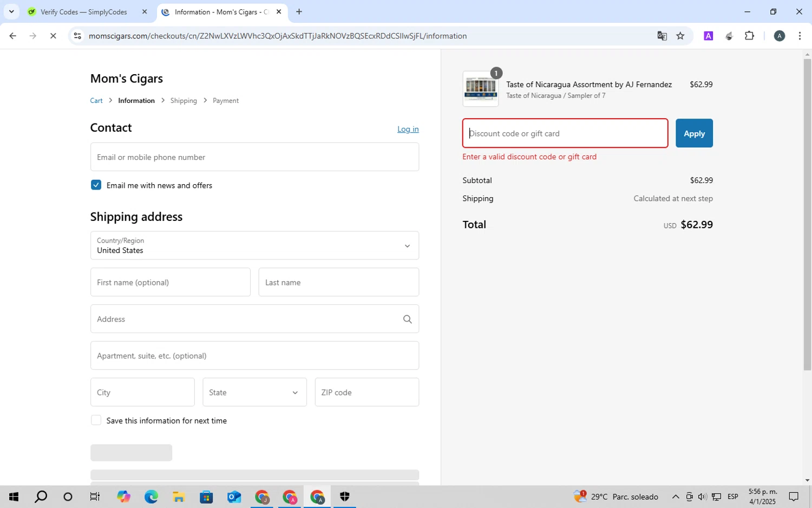The width and height of the screenshot is (812, 508).
Task: Open the network icon in system tray
Action: click(716, 497)
